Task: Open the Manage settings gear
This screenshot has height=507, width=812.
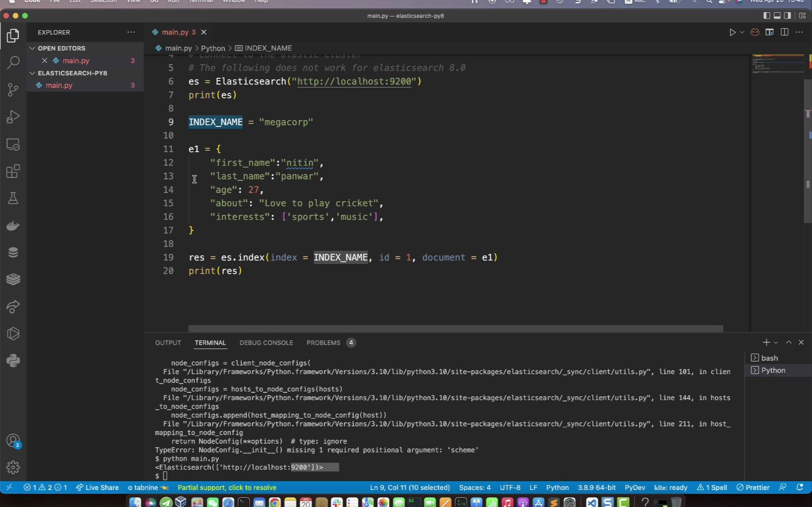Action: pos(13,467)
